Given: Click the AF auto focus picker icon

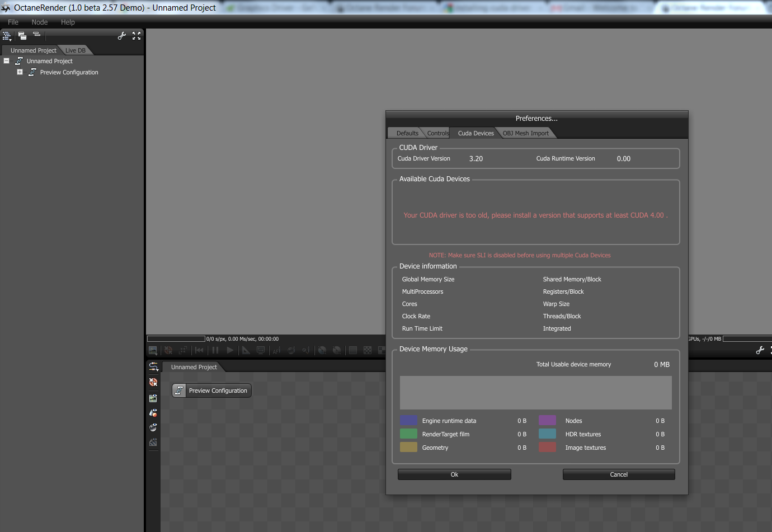Looking at the screenshot, I should point(276,351).
